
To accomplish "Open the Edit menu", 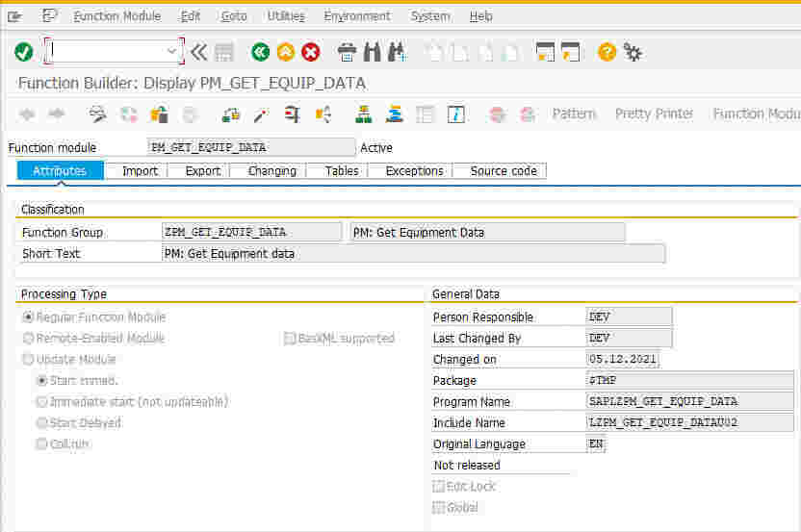I will tap(190, 16).
